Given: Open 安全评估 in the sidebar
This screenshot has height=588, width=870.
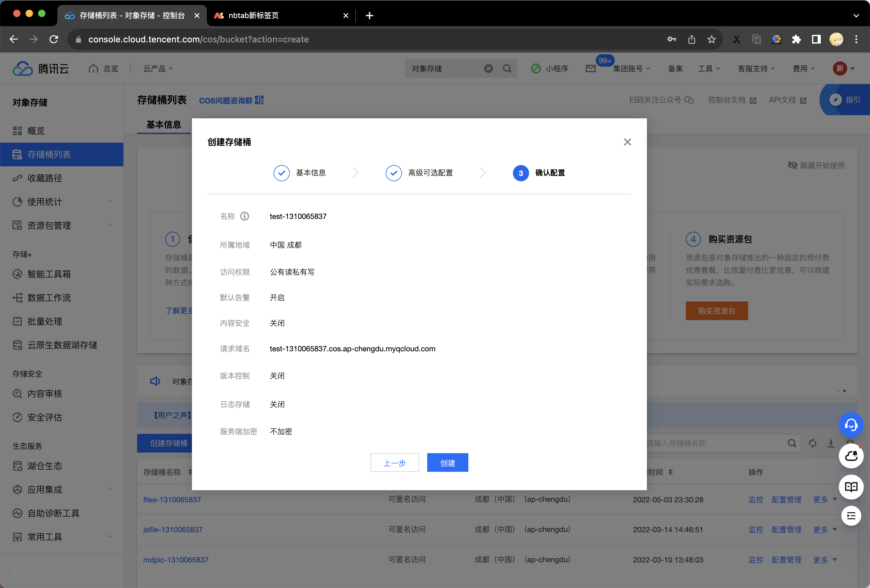Looking at the screenshot, I should (62, 417).
